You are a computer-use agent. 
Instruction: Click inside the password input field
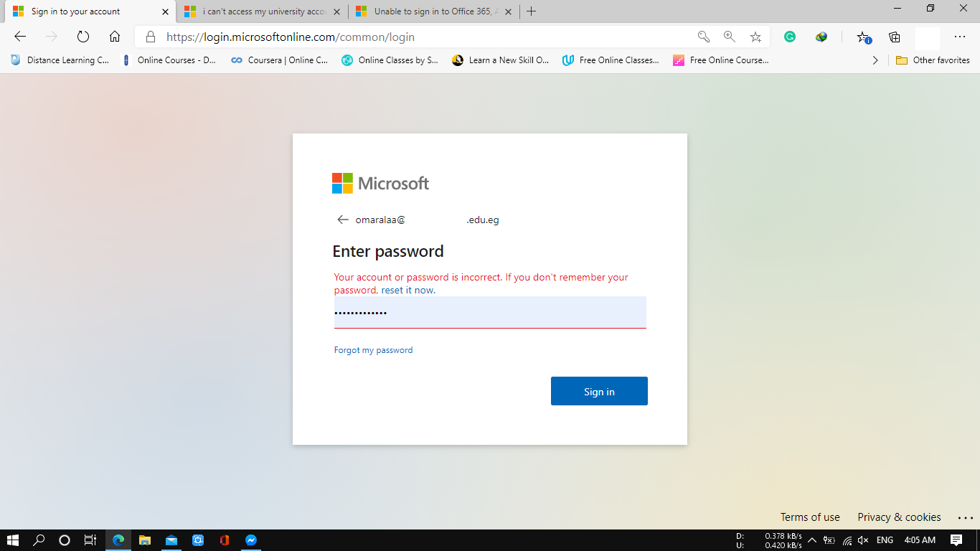point(490,312)
